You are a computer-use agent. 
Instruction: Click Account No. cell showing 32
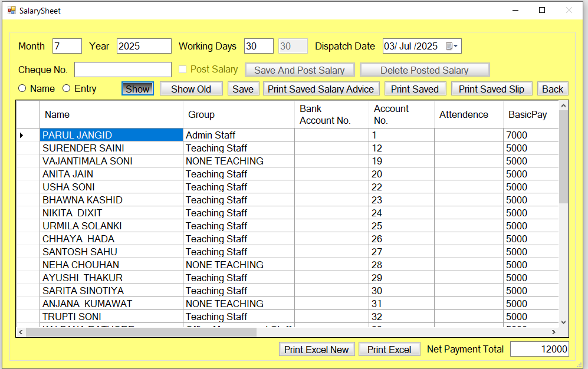[x=402, y=317]
